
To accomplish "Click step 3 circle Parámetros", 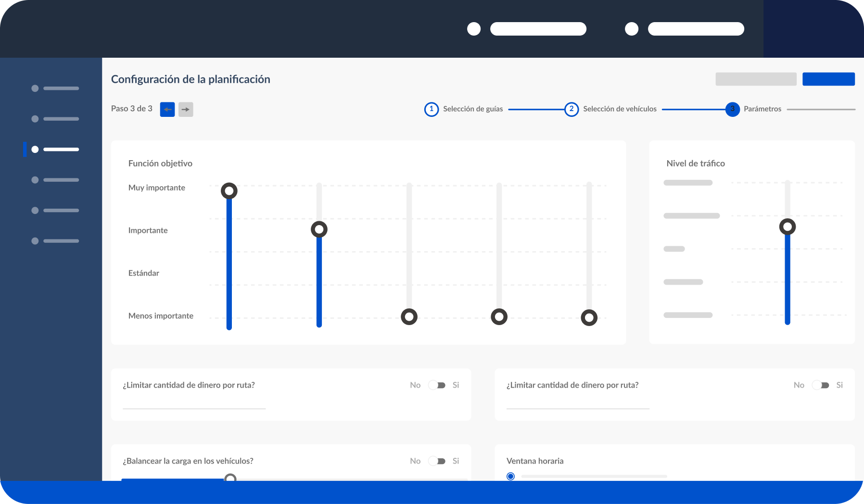I will tap(732, 109).
